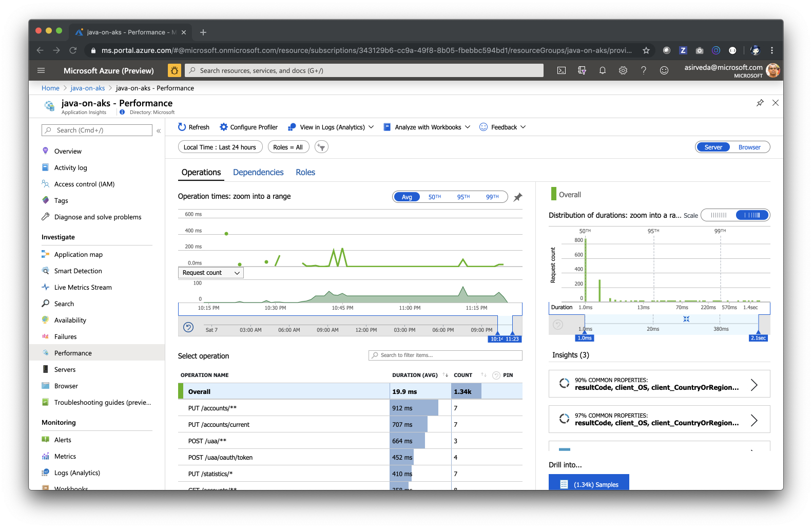812x528 pixels.
Task: Open Roles tab
Action: 305,173
